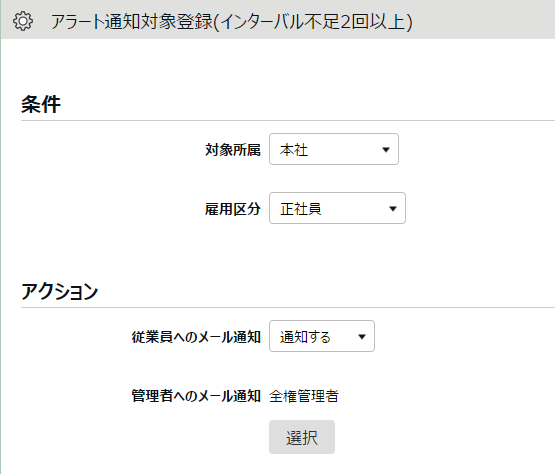Click the 選択 button for administrators
The height and width of the screenshot is (474, 555).
pos(302,437)
